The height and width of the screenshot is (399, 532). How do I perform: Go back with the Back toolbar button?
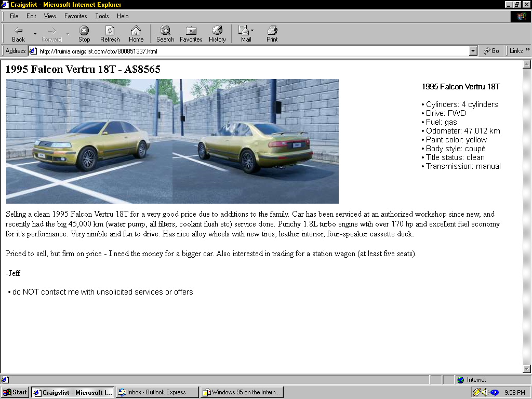[x=18, y=34]
